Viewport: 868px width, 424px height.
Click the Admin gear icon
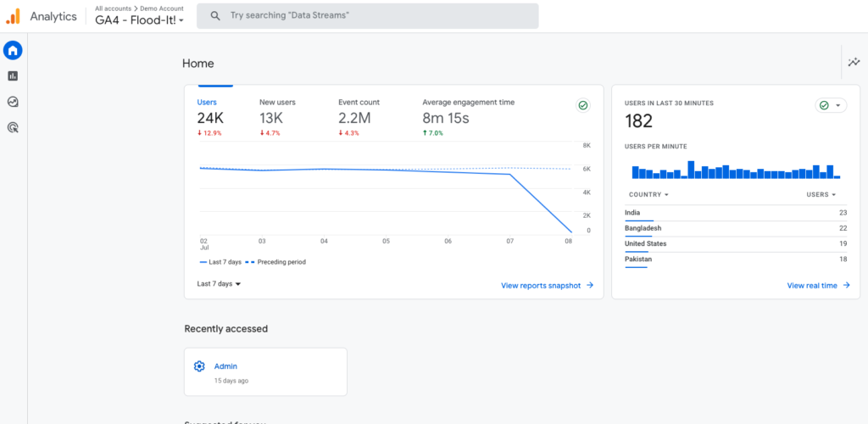pos(199,365)
